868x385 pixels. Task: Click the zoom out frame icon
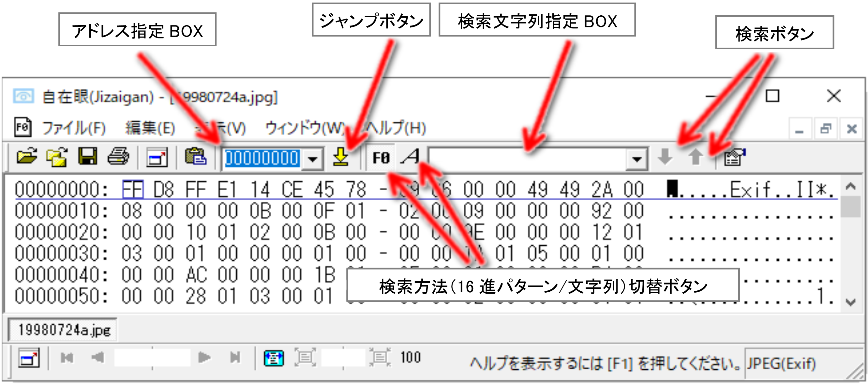coord(305,357)
